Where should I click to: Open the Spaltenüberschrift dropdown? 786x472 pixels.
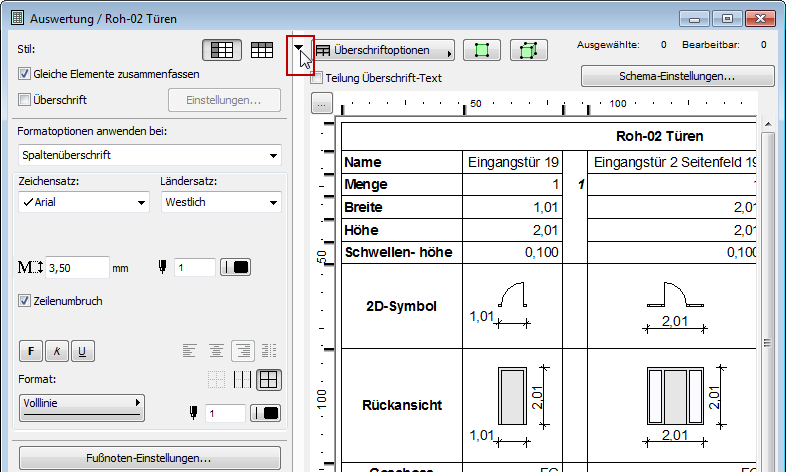point(149,155)
